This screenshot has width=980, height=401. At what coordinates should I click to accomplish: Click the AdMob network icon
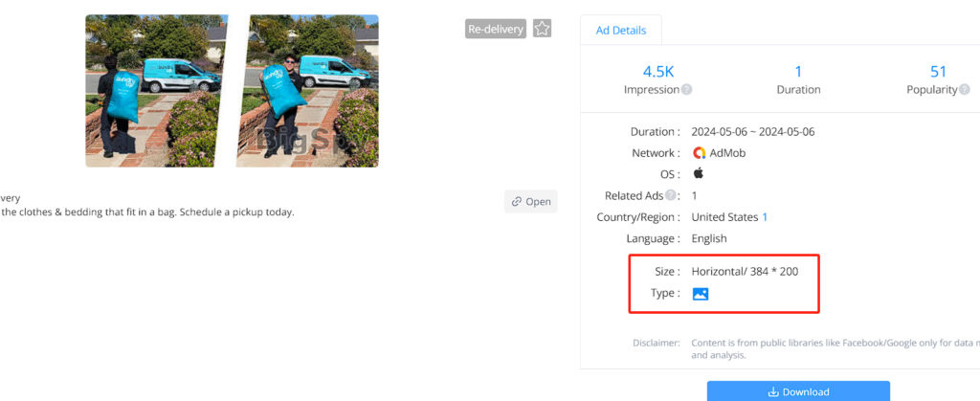tap(700, 152)
